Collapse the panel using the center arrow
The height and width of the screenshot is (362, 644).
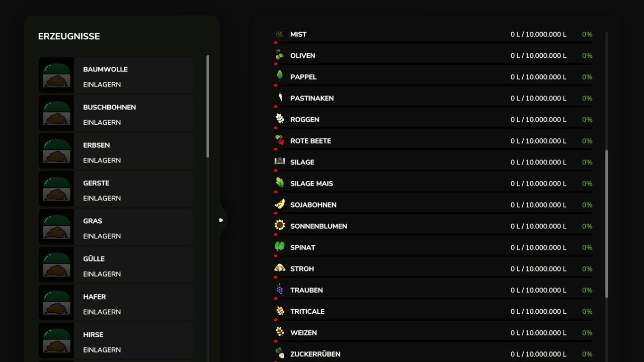[x=221, y=220]
